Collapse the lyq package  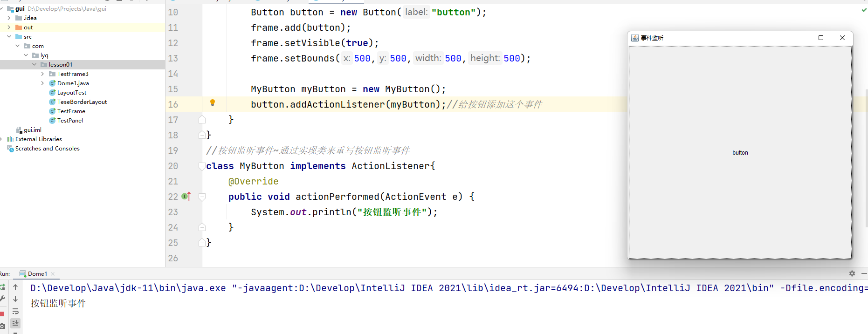(x=26, y=55)
